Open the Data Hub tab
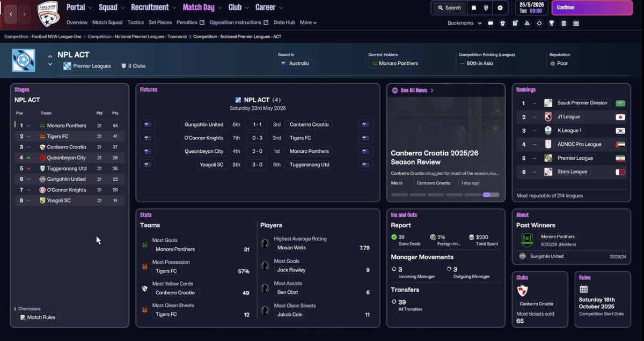The height and width of the screenshot is (341, 644). tap(284, 23)
